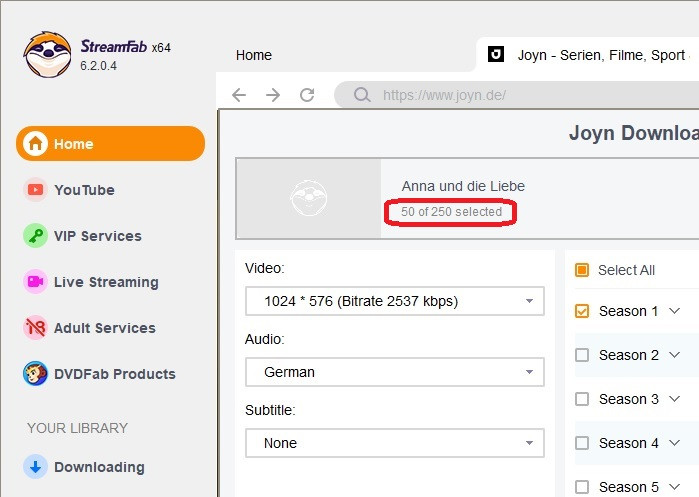Click the browser forward arrow

coord(273,95)
